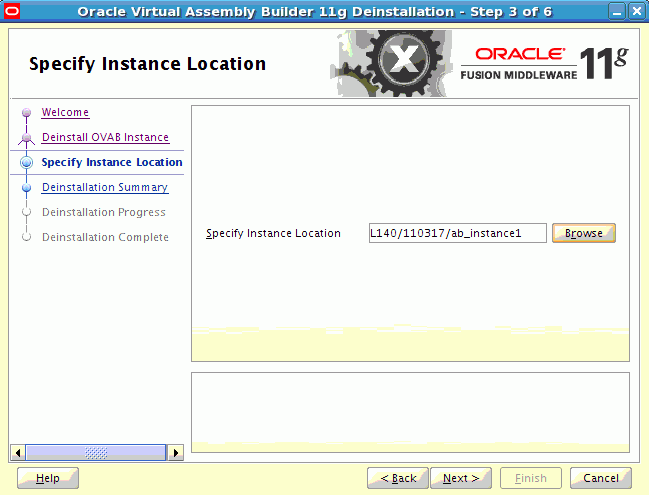
Task: Jump to Deinstallation Summary step
Action: (105, 187)
